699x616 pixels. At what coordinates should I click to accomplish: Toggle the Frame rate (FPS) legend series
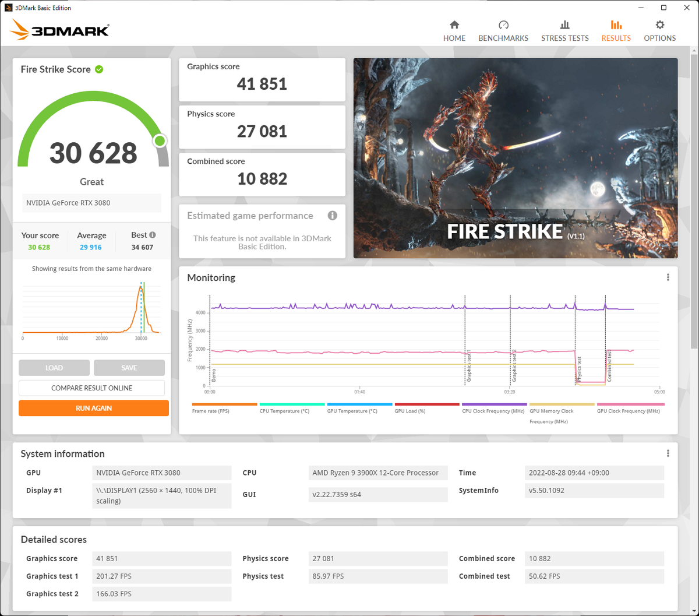pyautogui.click(x=224, y=408)
